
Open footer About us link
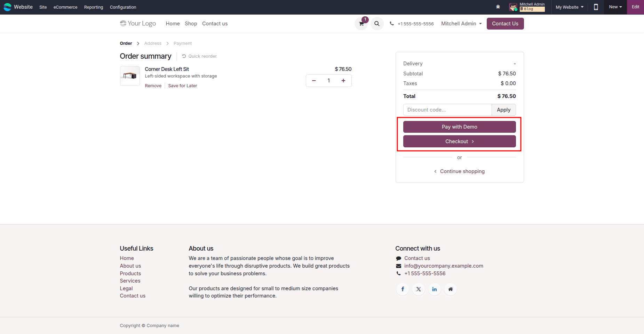[x=130, y=266]
